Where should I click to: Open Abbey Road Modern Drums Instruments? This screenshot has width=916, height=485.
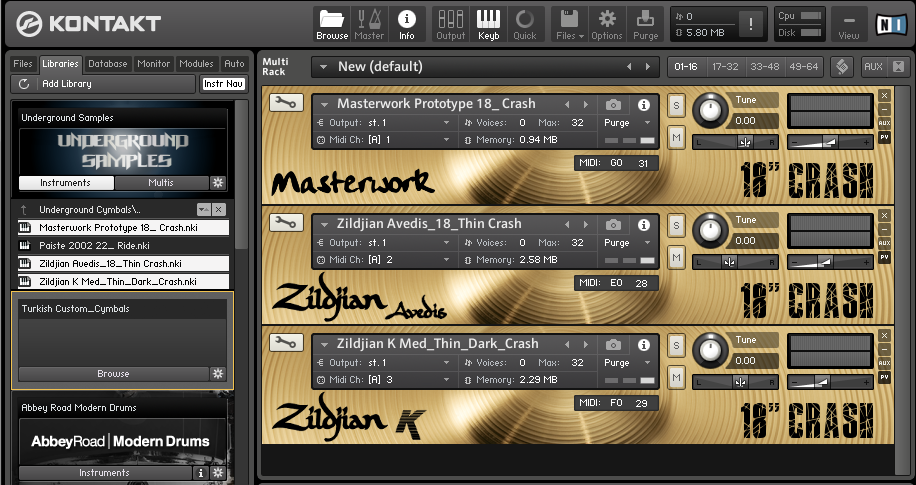tap(105, 473)
